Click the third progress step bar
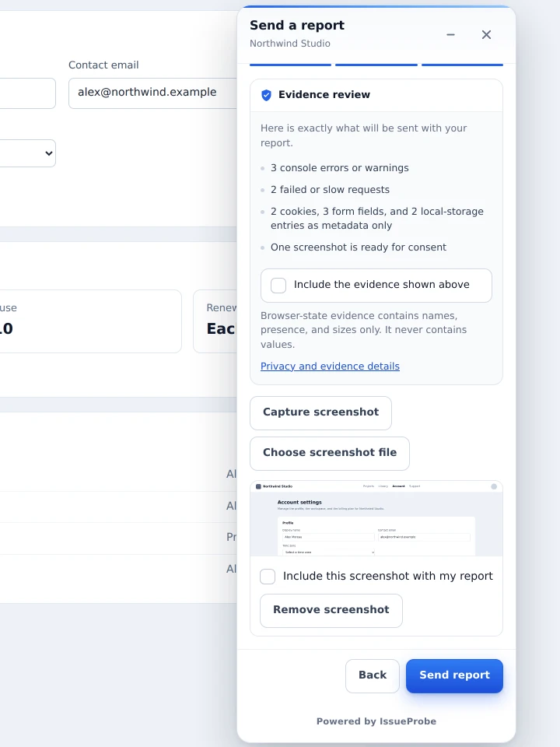Image resolution: width=560 pixels, height=747 pixels. click(x=462, y=65)
